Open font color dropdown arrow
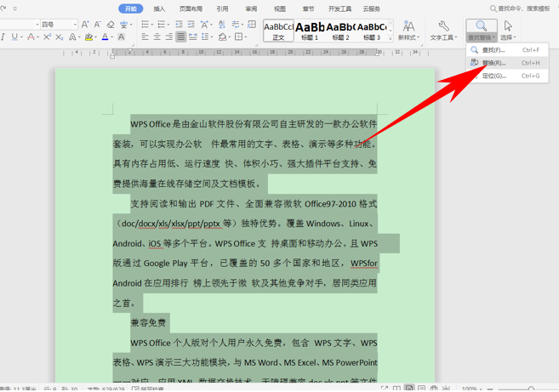Screen dimensions: 559x392 tap(111, 37)
